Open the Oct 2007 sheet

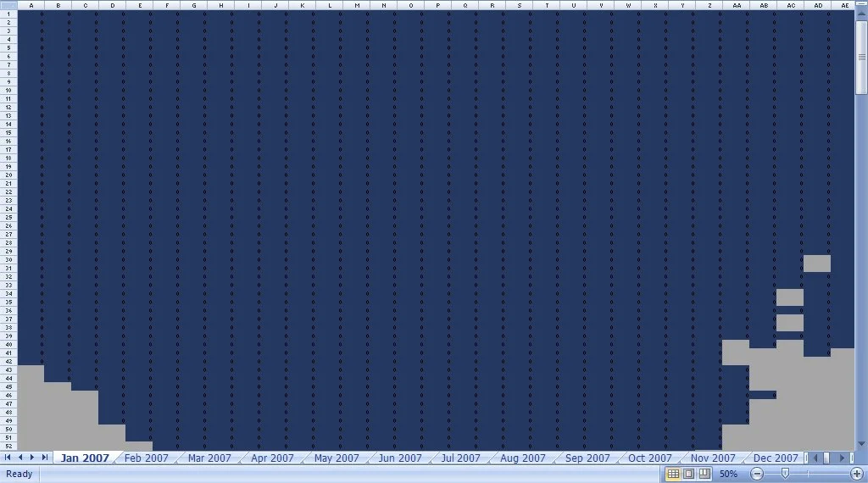coord(650,458)
